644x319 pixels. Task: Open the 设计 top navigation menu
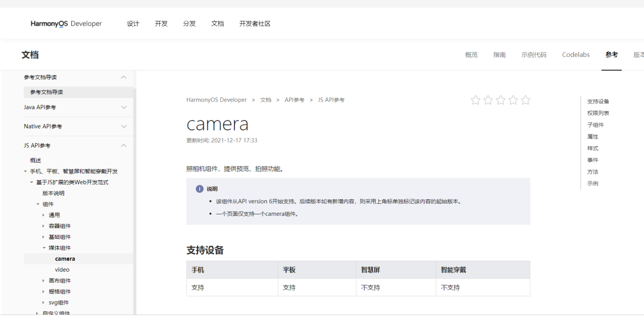pyautogui.click(x=133, y=24)
